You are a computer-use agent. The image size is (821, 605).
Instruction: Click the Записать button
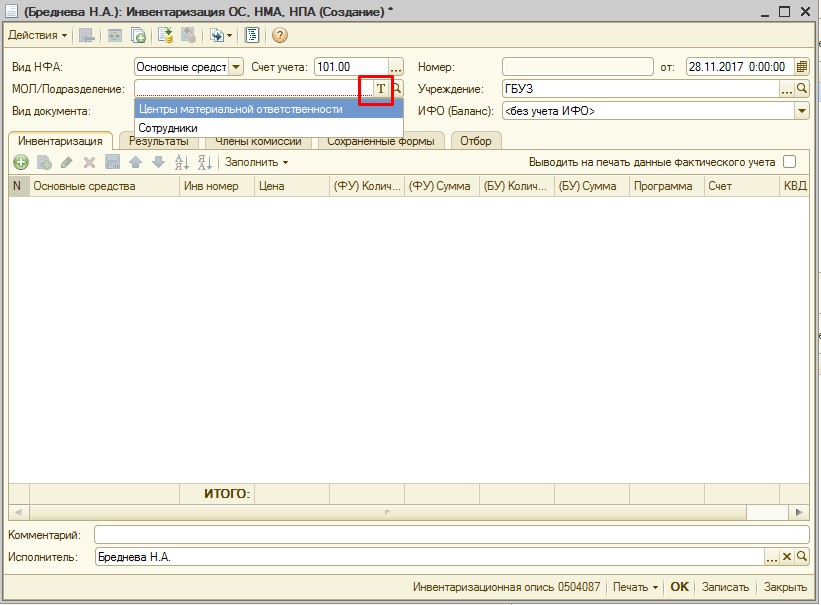(x=725, y=587)
